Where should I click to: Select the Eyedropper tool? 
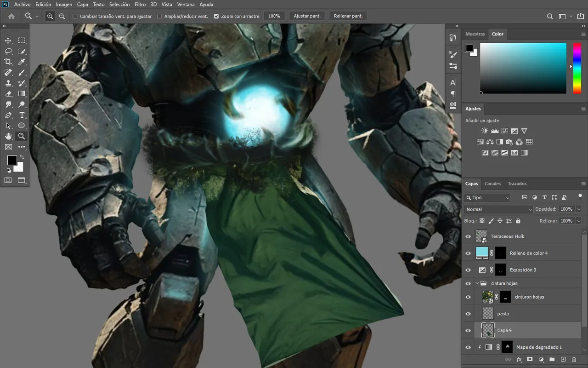tap(22, 62)
